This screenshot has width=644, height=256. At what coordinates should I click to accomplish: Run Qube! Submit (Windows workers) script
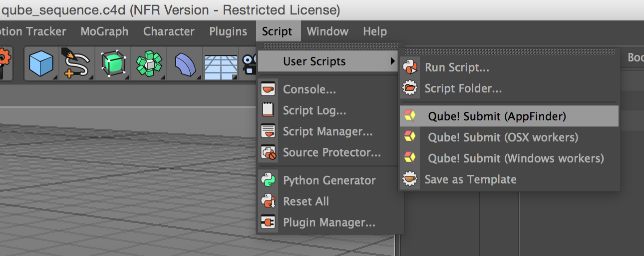(516, 158)
